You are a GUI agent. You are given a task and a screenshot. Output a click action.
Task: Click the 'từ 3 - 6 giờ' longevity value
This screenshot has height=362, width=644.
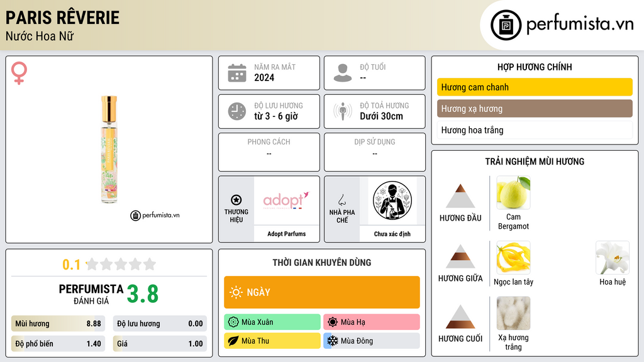coord(276,116)
